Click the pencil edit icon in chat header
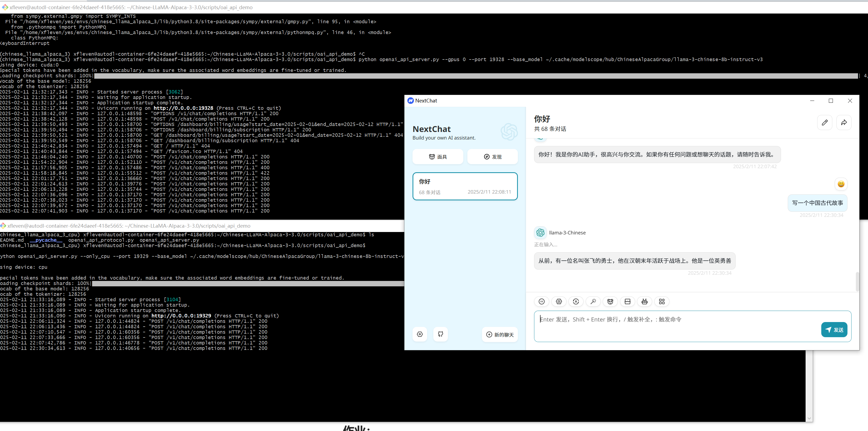Screen dimensions: 868x431 [825, 122]
